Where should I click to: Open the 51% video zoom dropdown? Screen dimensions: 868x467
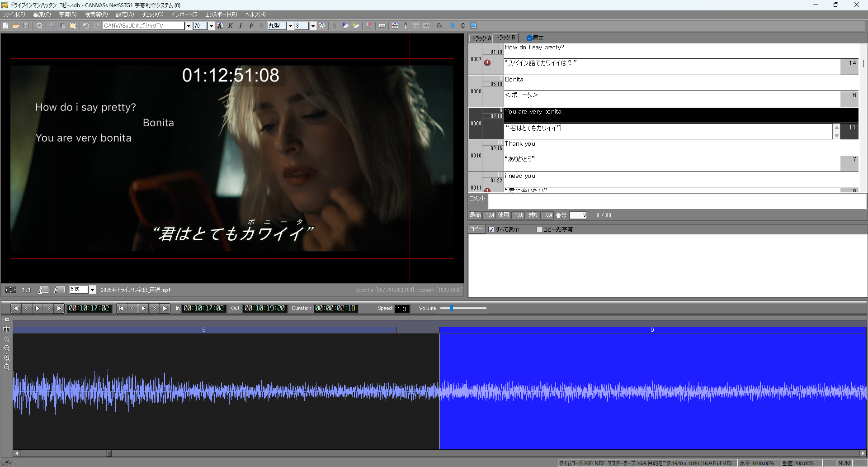tap(92, 290)
